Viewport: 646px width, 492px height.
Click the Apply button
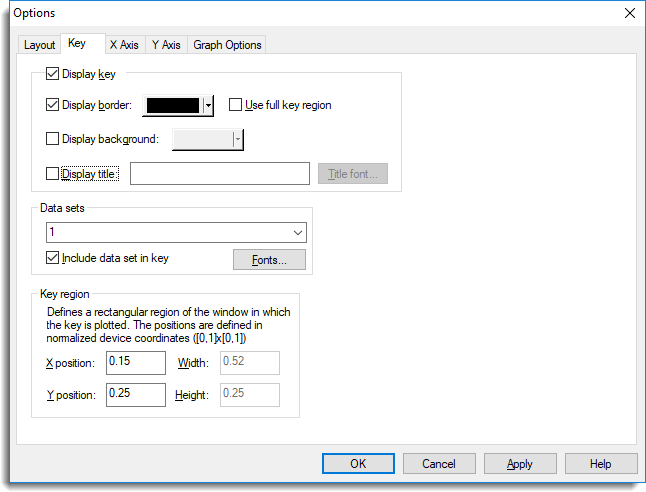[x=520, y=464]
